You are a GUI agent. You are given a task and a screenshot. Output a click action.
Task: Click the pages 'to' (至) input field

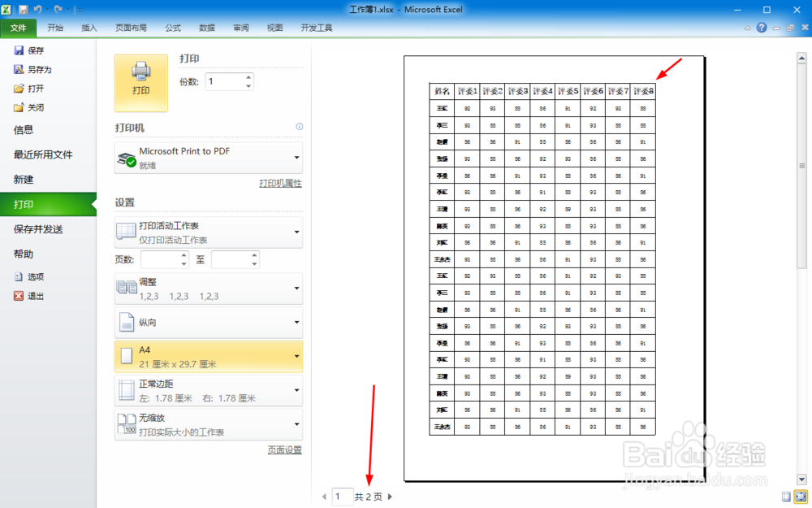[x=231, y=260]
